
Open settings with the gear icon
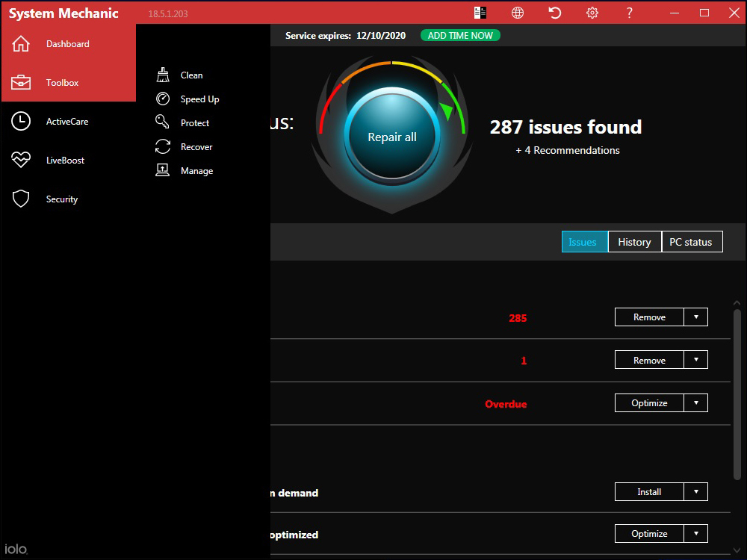pyautogui.click(x=592, y=13)
